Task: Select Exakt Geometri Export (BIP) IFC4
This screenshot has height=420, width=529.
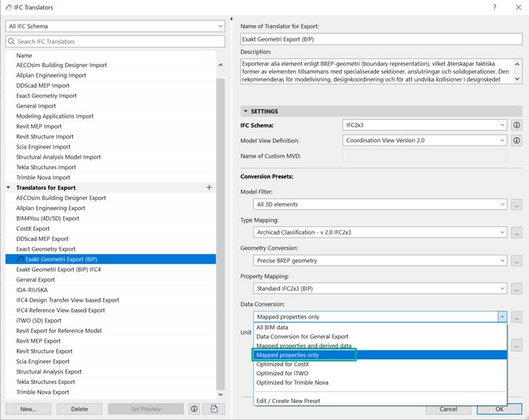Action: pos(111,269)
